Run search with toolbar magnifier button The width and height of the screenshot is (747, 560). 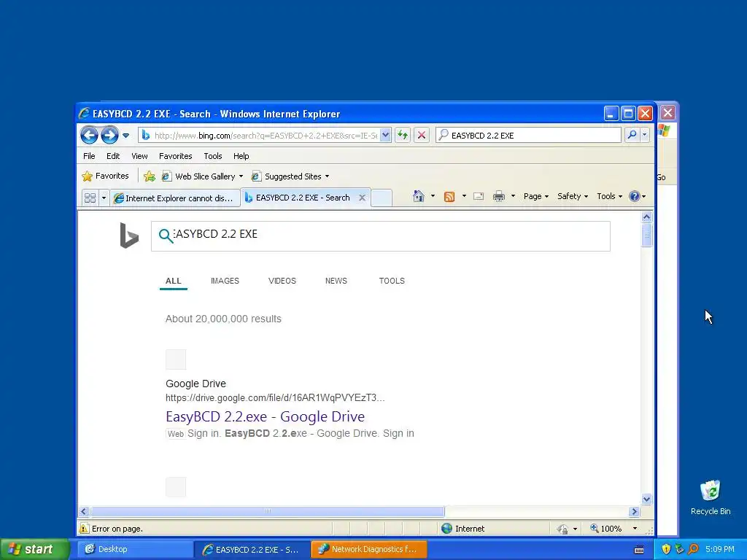[632, 135]
